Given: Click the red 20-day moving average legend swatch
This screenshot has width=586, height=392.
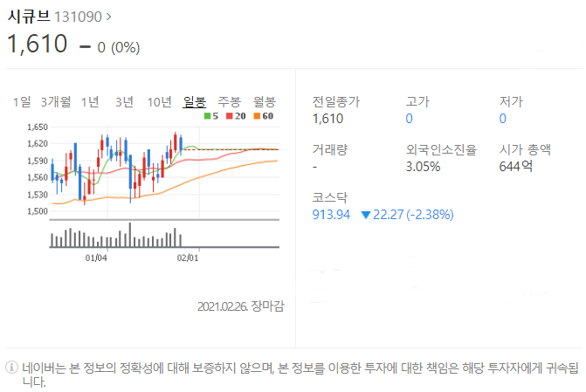Looking at the screenshot, I should [230, 116].
